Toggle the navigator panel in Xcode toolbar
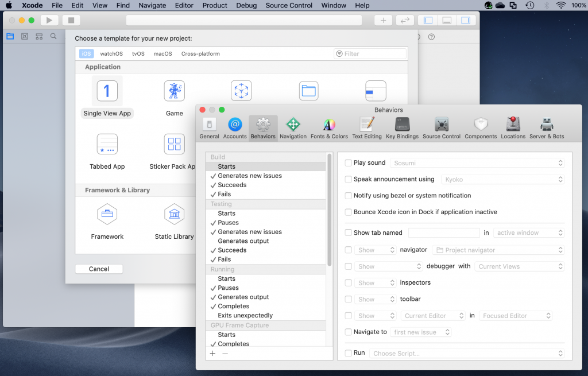Image resolution: width=588 pixels, height=376 pixels. [428, 20]
